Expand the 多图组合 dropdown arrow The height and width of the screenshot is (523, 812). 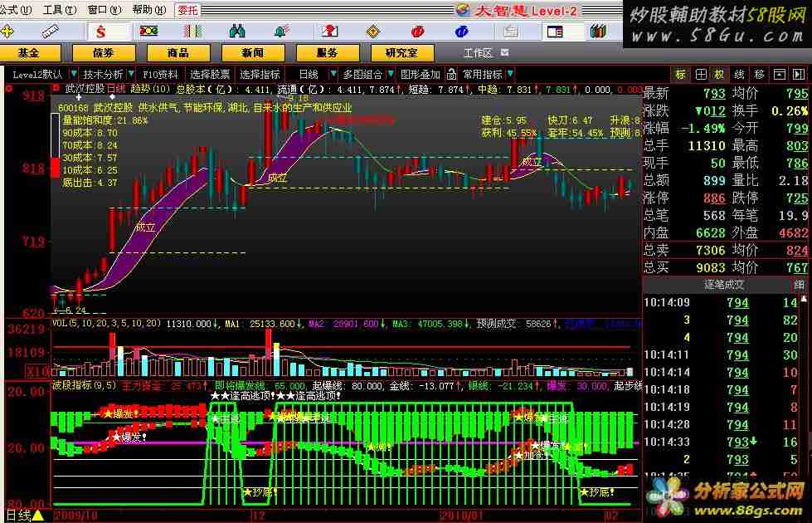(391, 74)
